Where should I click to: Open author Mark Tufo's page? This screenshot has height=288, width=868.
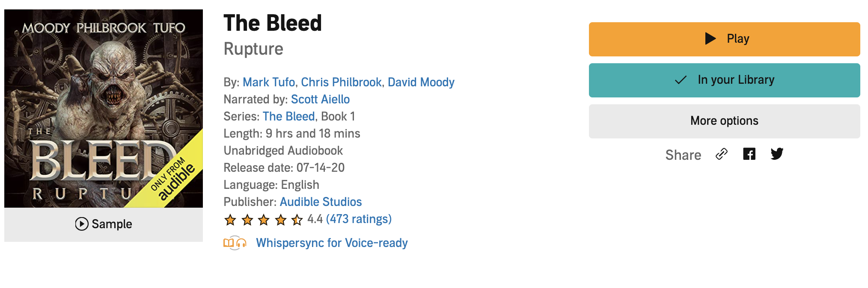pos(269,82)
